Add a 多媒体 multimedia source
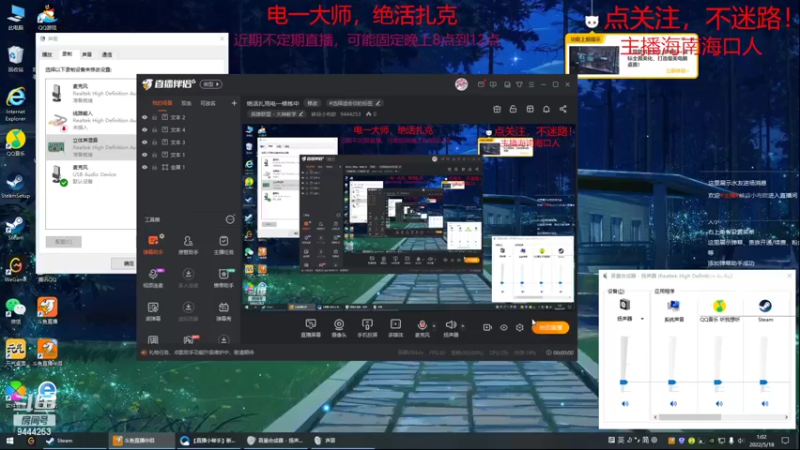800x450 pixels. [395, 328]
